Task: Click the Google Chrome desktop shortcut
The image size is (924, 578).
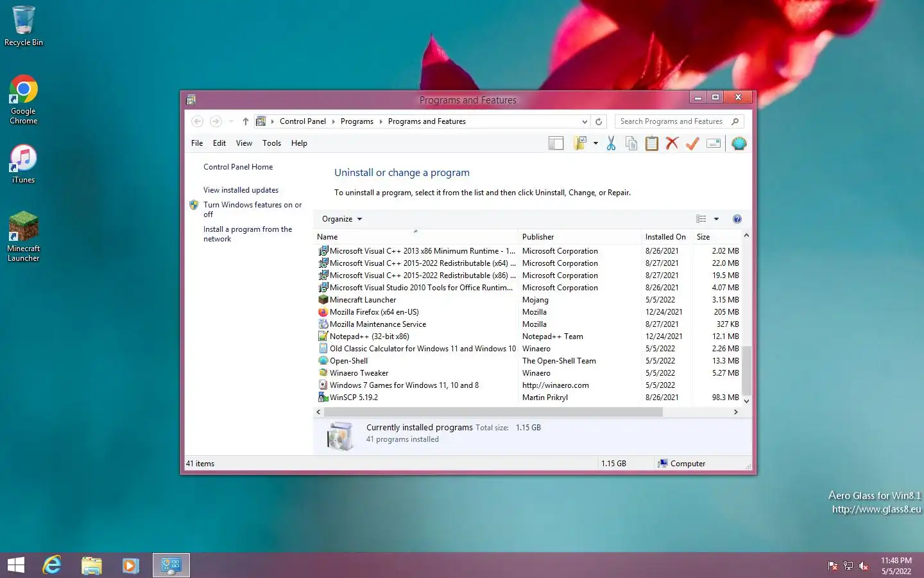Action: 24,100
